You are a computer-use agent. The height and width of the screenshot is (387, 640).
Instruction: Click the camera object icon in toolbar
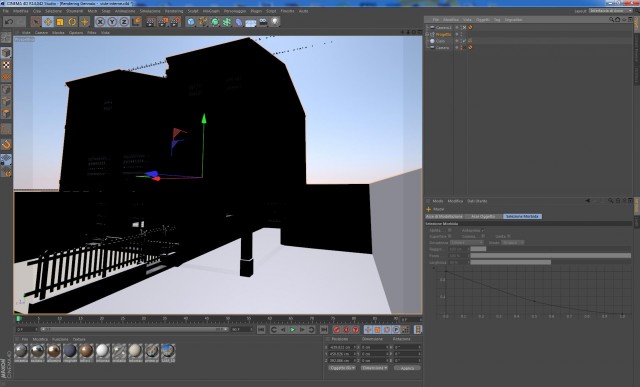(x=263, y=22)
